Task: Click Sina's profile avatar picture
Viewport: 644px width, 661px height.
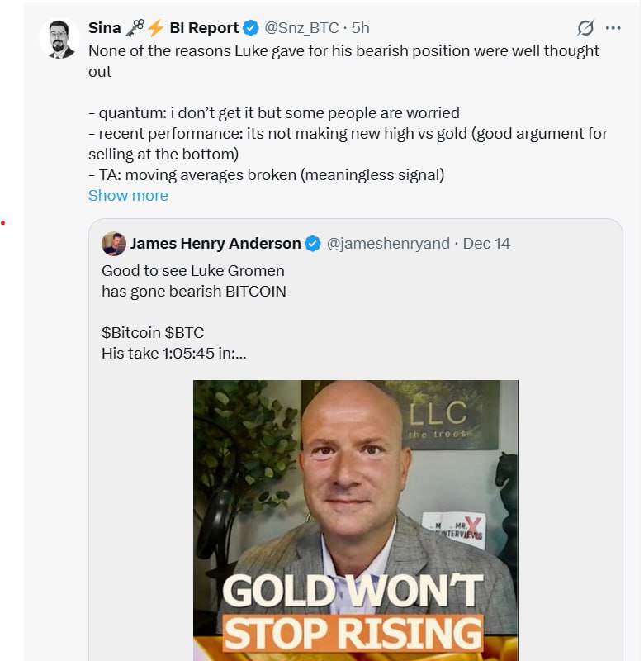Action: pyautogui.click(x=60, y=39)
